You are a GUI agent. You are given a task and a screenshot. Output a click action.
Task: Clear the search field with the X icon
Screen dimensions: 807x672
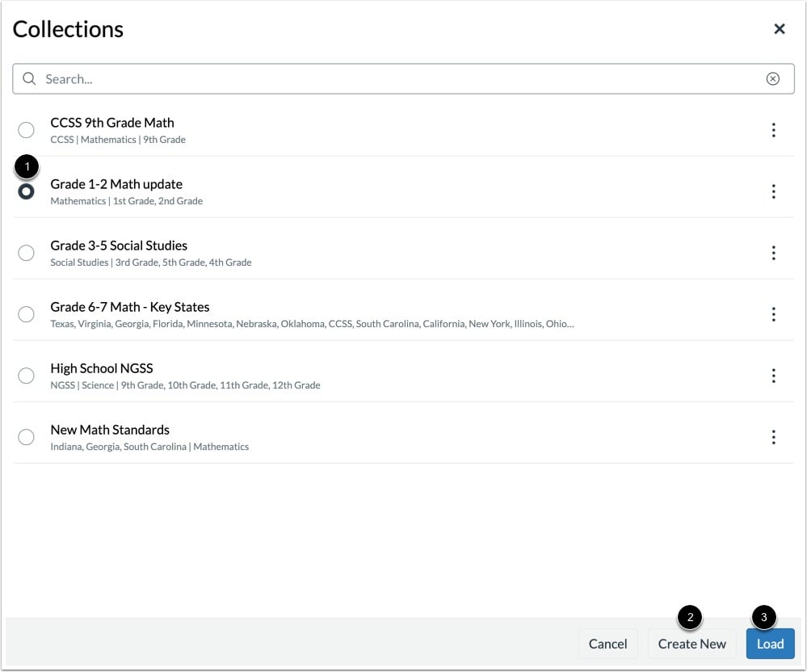point(772,79)
